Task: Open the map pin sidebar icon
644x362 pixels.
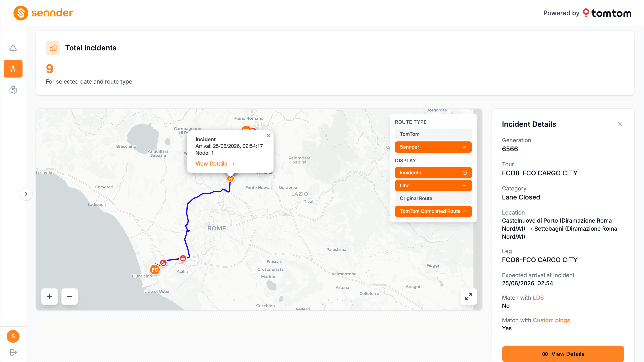Action: (13, 90)
